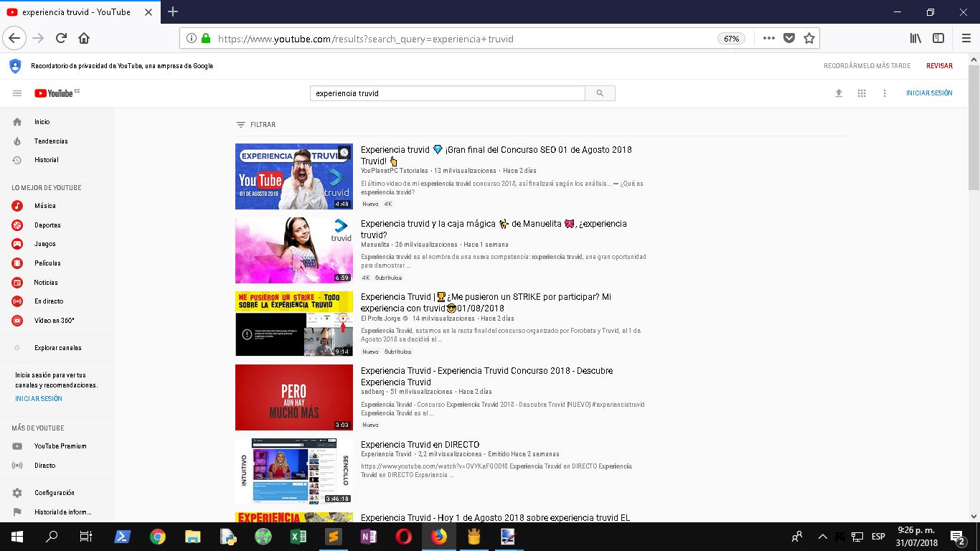Viewport: 980px width, 551px height.
Task: Open the PERO AUN HAY MUCHO MÁS thumbnail
Action: [x=294, y=397]
